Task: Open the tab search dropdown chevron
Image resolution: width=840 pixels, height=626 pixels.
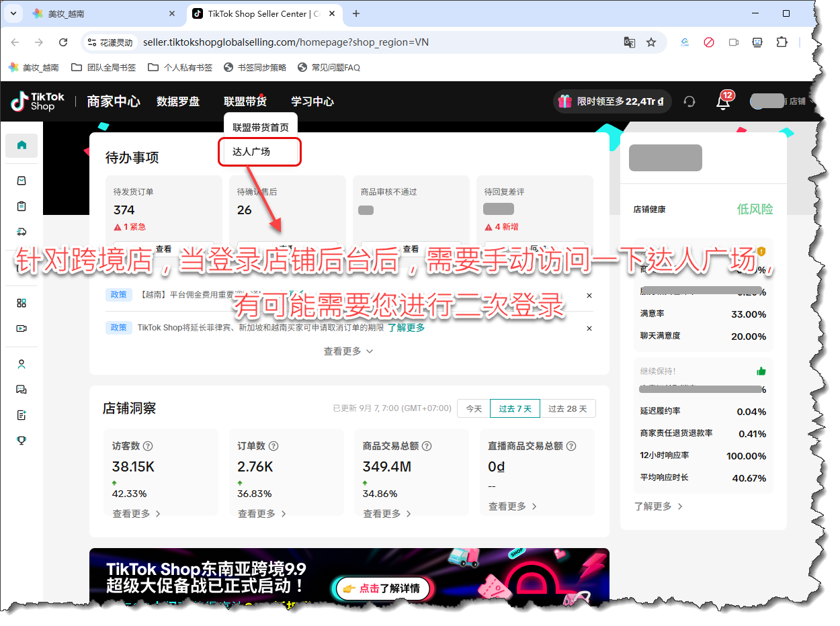Action: pos(13,13)
